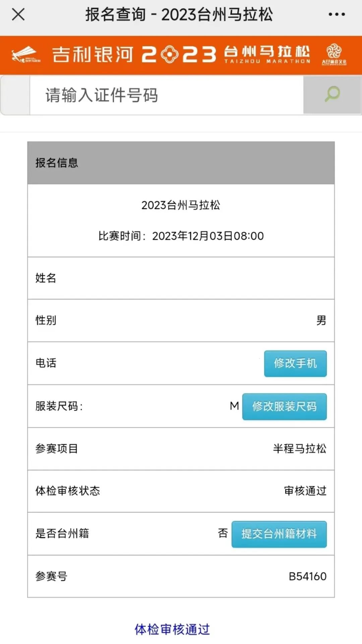Click the race time 2023年12月03日08:00 text
This screenshot has width=362, height=644.
click(x=208, y=236)
